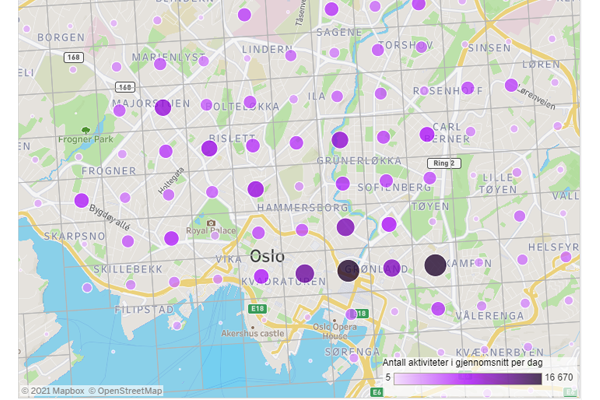
Task: Select the dark circle over Grønland label
Action: click(x=347, y=270)
